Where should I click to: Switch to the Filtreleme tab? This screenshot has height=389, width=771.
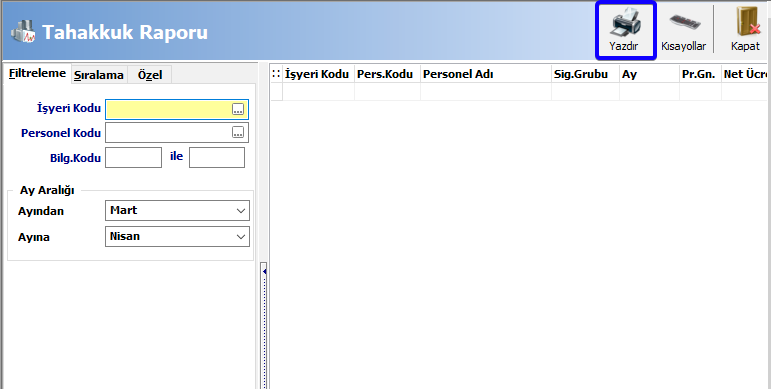click(x=37, y=73)
